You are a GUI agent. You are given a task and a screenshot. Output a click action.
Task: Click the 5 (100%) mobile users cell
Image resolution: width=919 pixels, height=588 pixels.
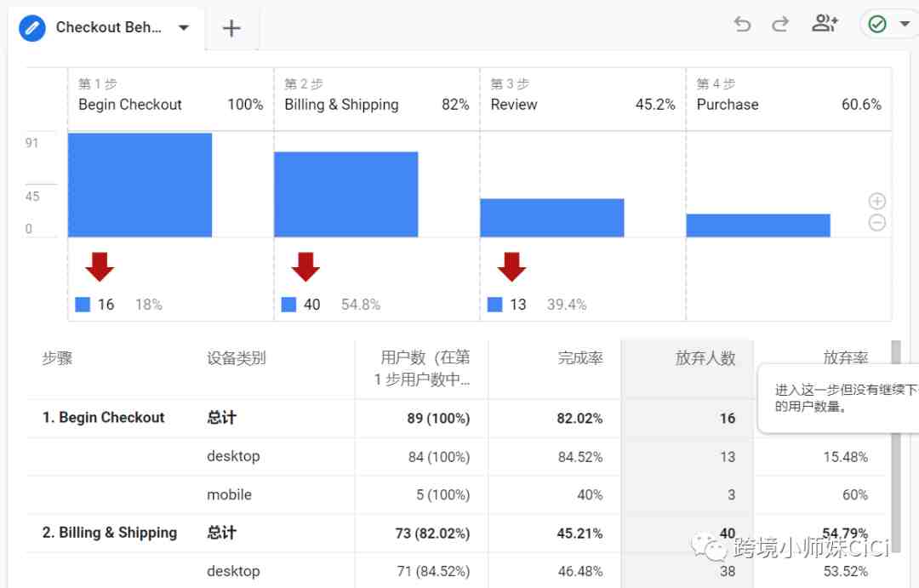[x=443, y=494]
